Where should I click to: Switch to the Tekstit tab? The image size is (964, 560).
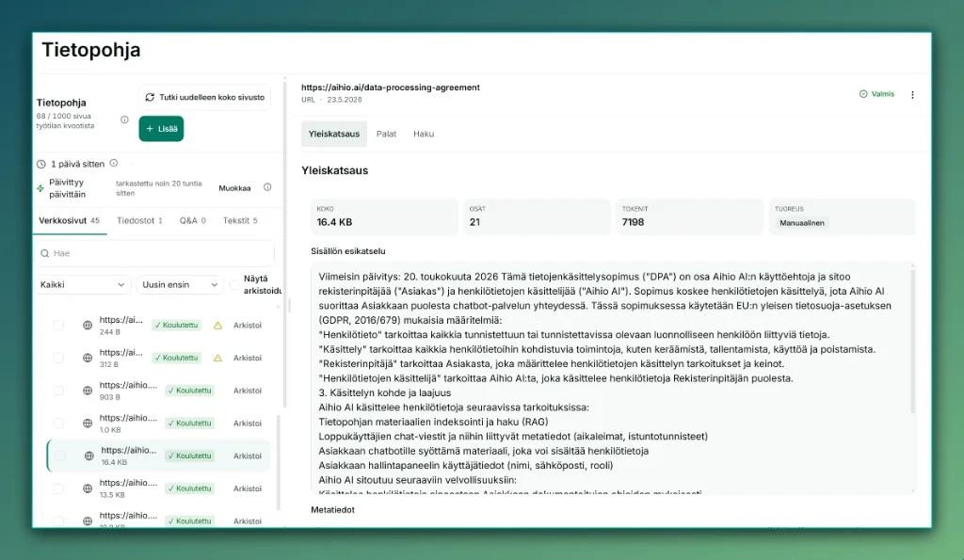(x=240, y=220)
